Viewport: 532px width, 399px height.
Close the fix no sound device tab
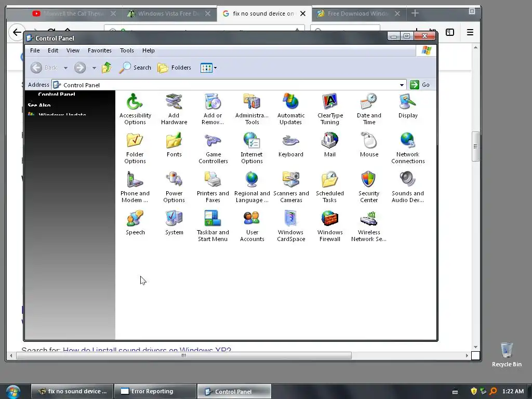[x=303, y=14]
